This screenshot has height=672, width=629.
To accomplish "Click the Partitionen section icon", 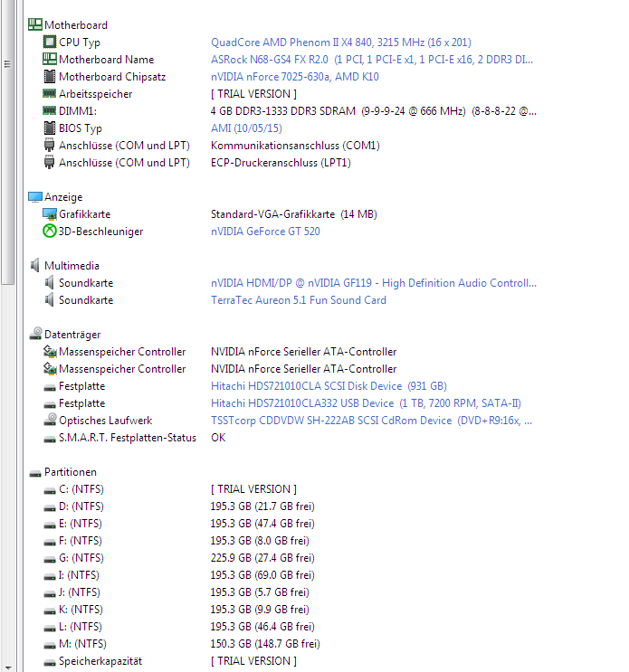I will (35, 474).
